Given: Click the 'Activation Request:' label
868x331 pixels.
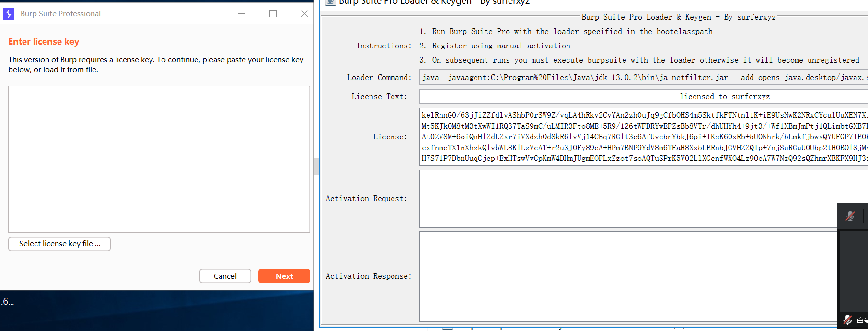Looking at the screenshot, I should [x=367, y=199].
